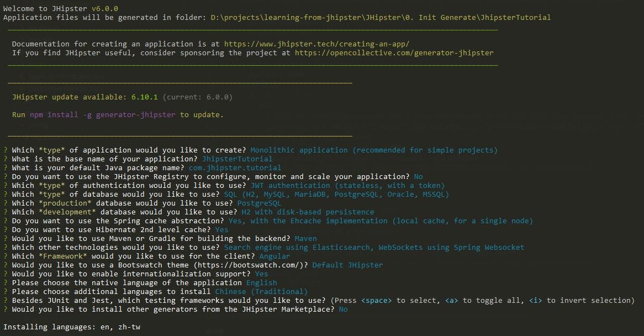Select the Installing languages en, zh-tw line
The image size is (644, 336).
coord(72,327)
